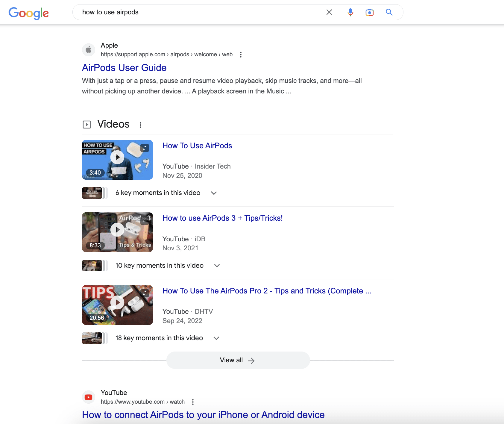
Task: Open three-dot menu beside Videos heading
Action: coord(140,125)
